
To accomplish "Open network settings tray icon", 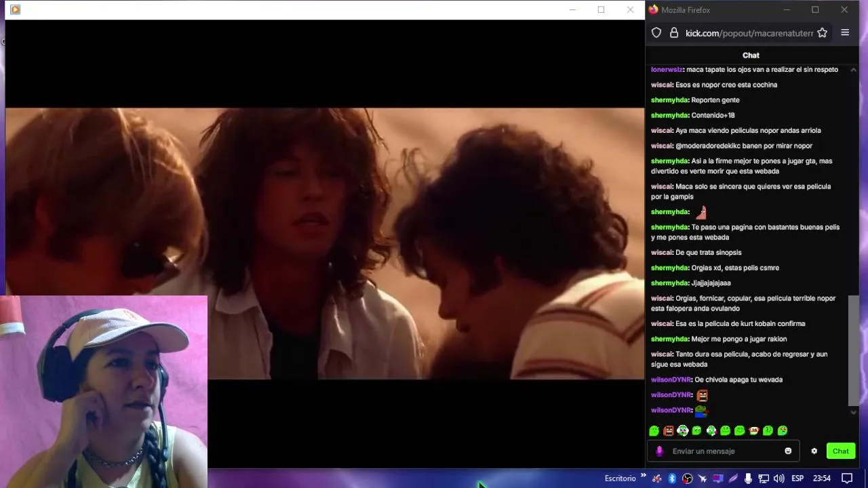I will point(764,479).
